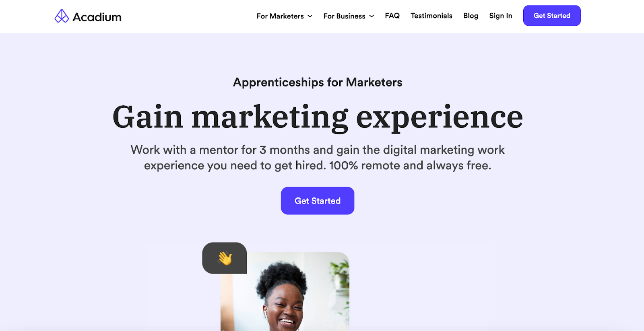The height and width of the screenshot is (331, 644).
Task: Click the "100% remote and always free" sentence
Action: [x=410, y=165]
